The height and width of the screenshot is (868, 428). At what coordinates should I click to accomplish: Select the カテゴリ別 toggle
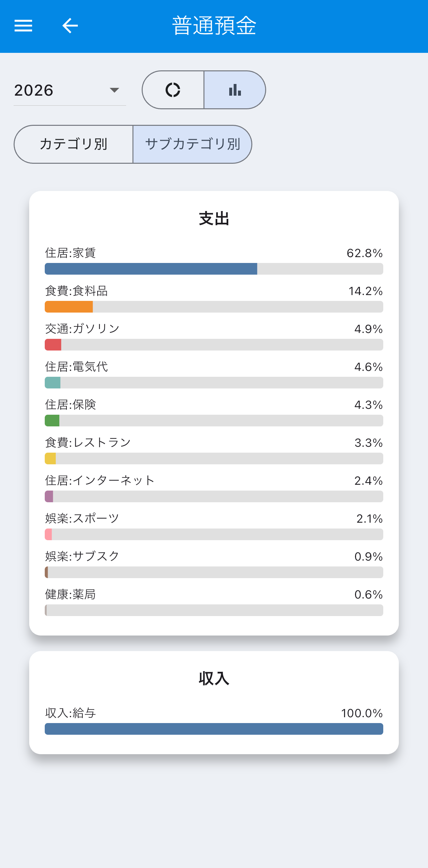(74, 144)
